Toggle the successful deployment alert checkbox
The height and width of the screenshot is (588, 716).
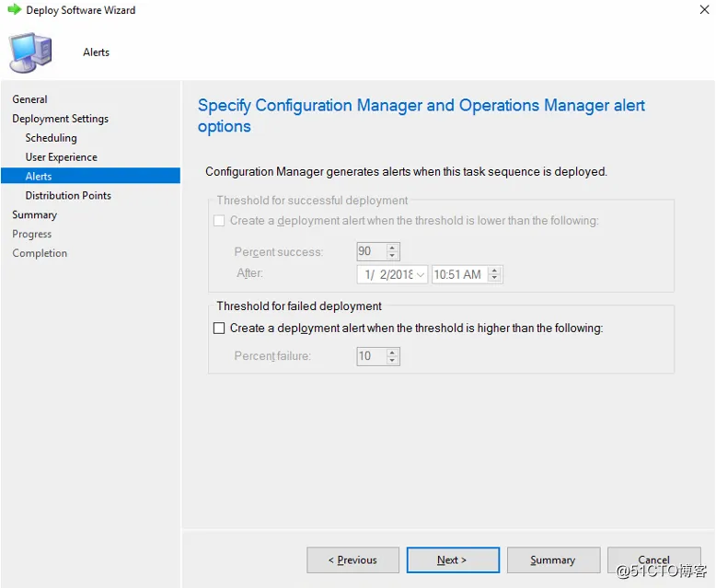tap(219, 221)
